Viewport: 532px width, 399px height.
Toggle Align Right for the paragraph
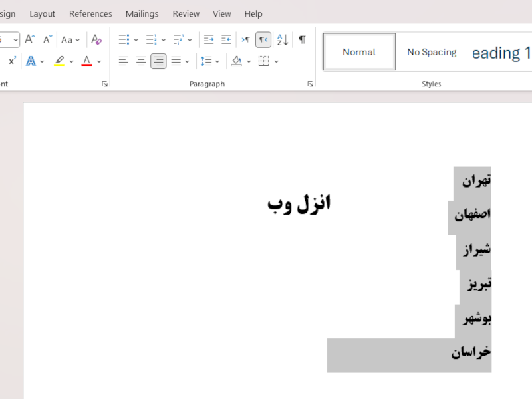click(158, 61)
